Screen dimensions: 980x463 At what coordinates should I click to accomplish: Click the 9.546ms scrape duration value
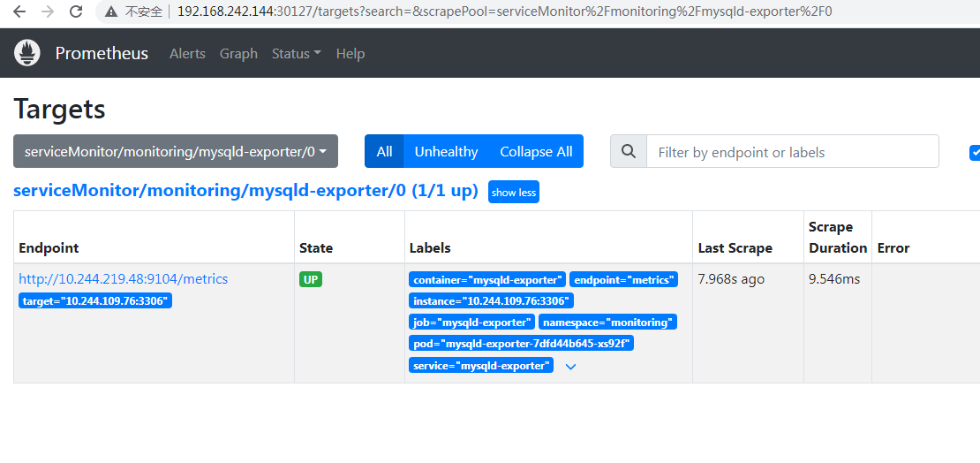834,279
